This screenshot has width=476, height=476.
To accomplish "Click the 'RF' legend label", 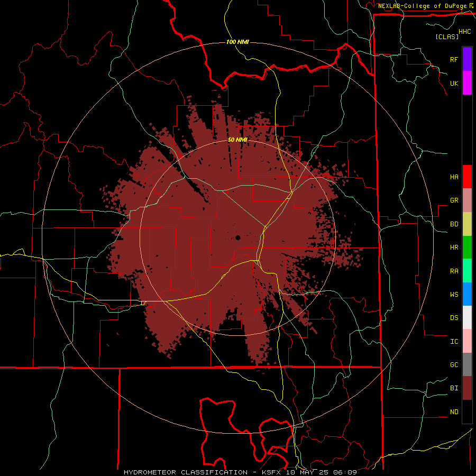I will (454, 59).
